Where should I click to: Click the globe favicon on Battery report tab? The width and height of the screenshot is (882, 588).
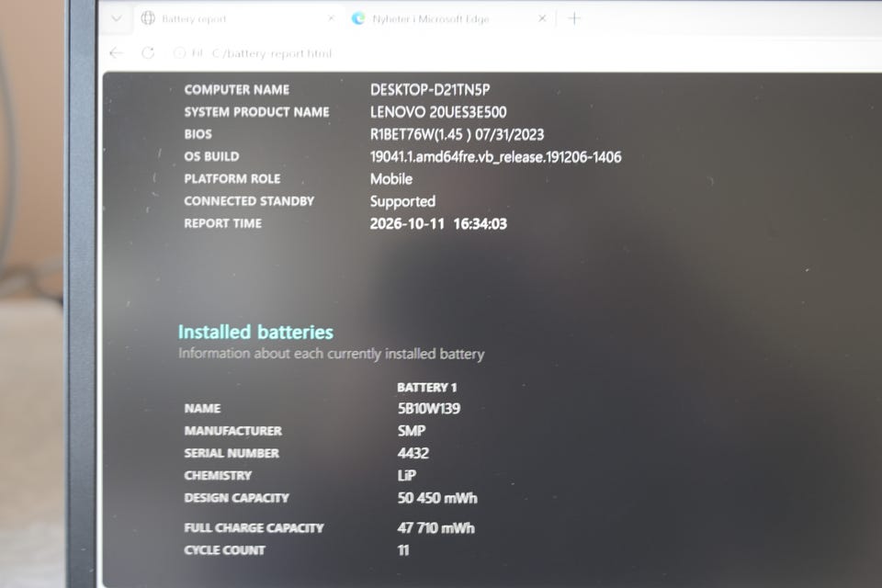tap(148, 18)
